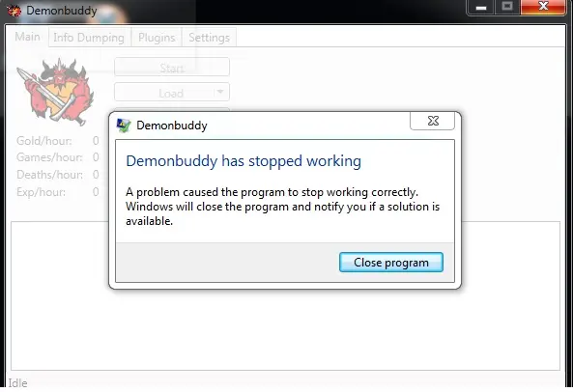Click the error dialog's program icon
The width and height of the screenshot is (573, 392).
pos(124,126)
